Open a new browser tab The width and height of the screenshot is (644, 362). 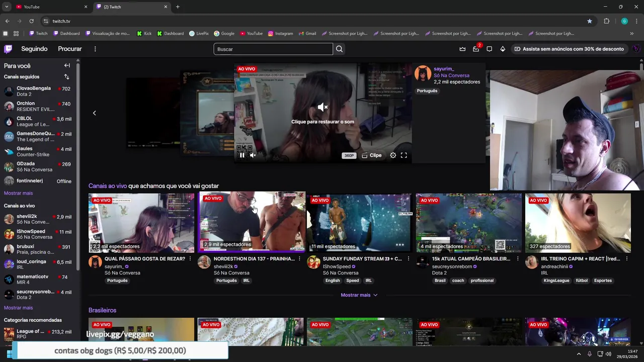(x=178, y=7)
